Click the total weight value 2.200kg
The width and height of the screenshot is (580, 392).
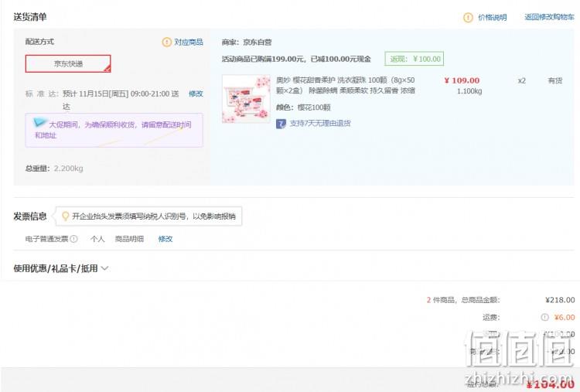click(68, 169)
